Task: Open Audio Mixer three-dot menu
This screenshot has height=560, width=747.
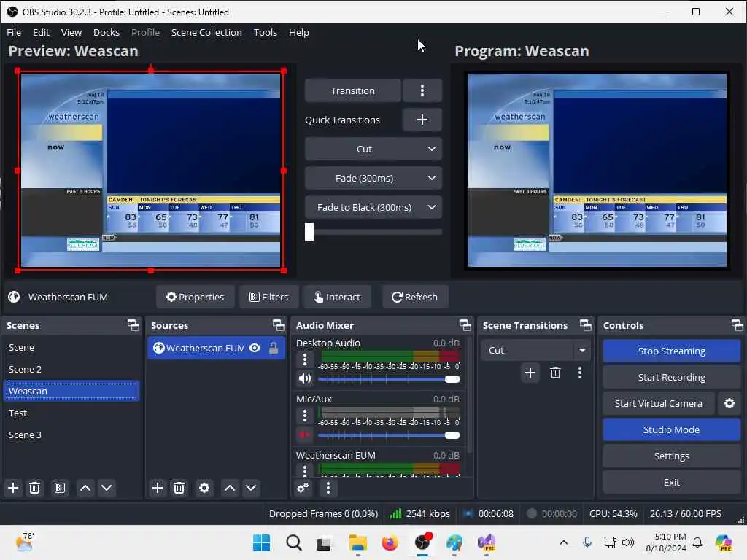Action: click(x=328, y=488)
